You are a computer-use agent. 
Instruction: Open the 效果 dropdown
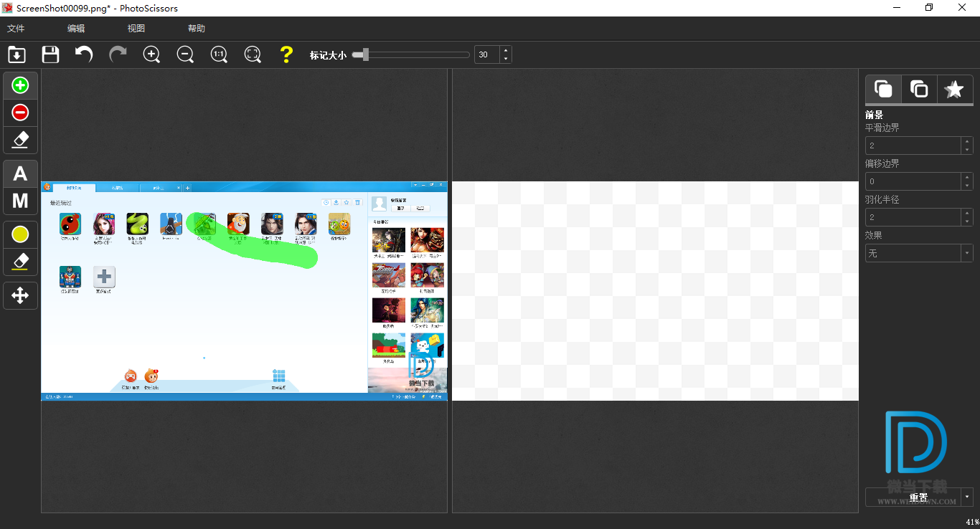tap(919, 253)
